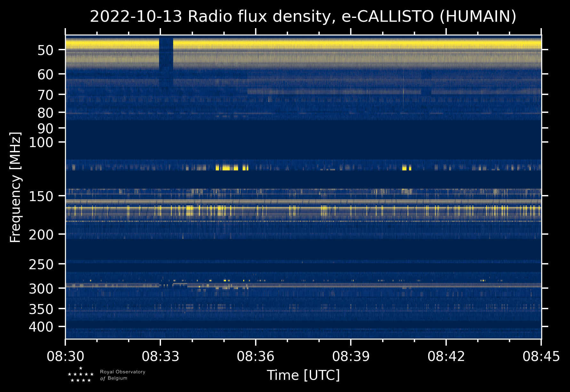The width and height of the screenshot is (570, 392).
Task: Click the 'Frequency [MHz]' axis label
Action: 15,187
